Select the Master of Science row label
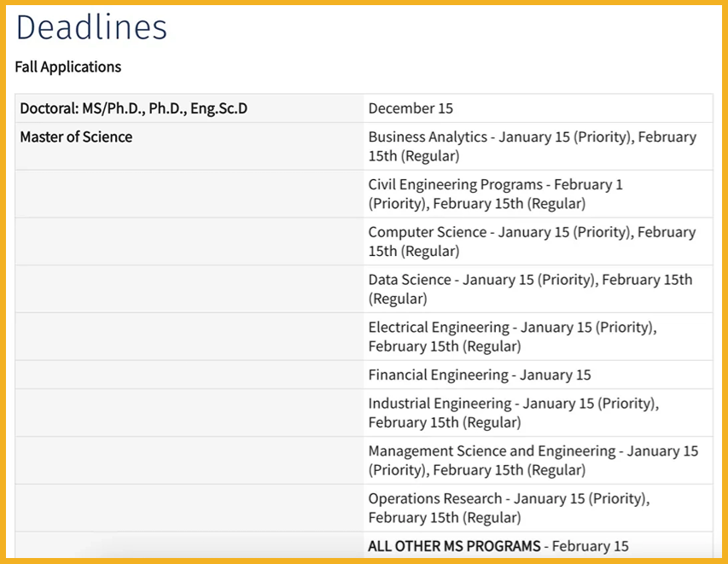The image size is (728, 564). (x=76, y=137)
